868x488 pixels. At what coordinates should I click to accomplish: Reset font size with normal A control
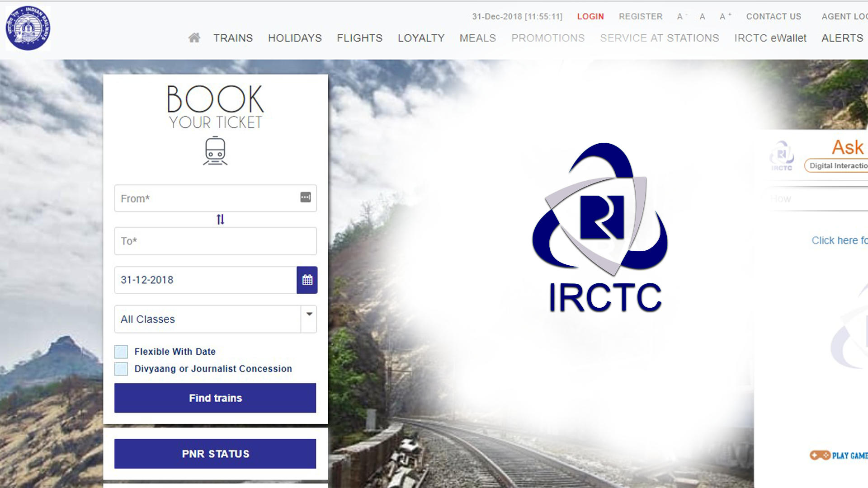(x=702, y=17)
